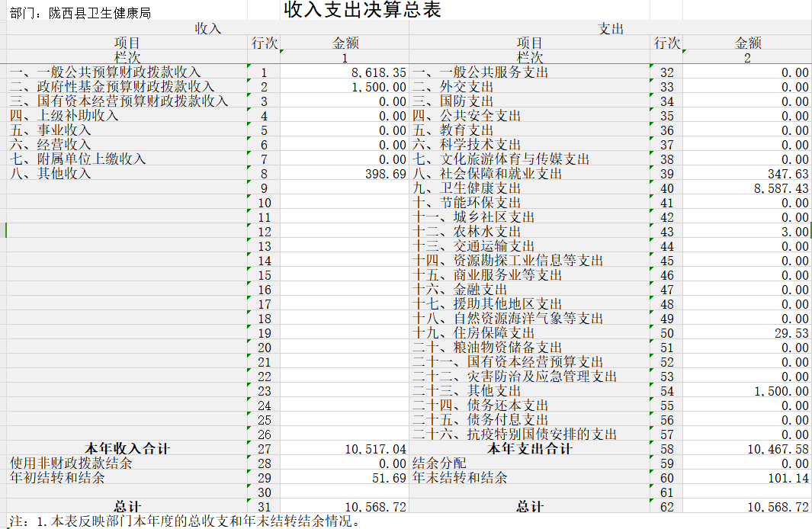
Task: Click the 其他收入 amount 398.69
Action: pyautogui.click(x=385, y=175)
